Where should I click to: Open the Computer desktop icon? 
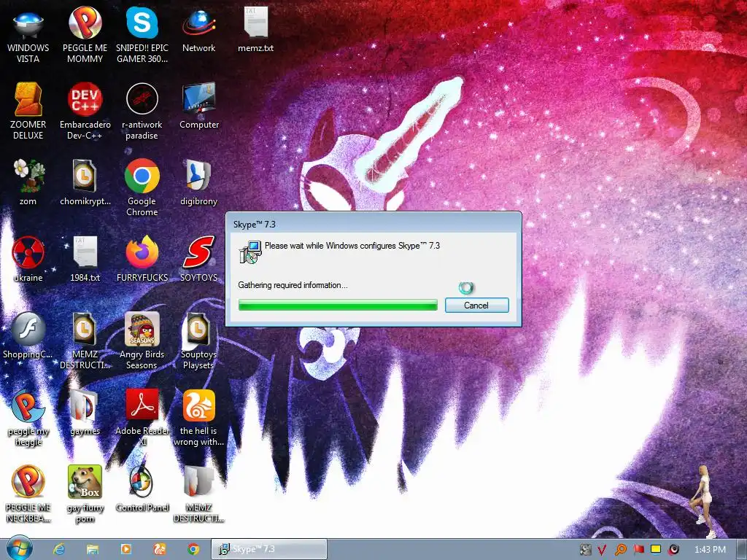pos(199,106)
